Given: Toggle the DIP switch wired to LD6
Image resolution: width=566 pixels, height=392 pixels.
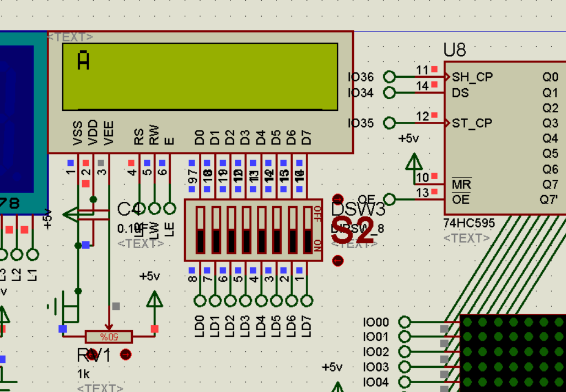Looking at the screenshot, I should (x=293, y=230).
